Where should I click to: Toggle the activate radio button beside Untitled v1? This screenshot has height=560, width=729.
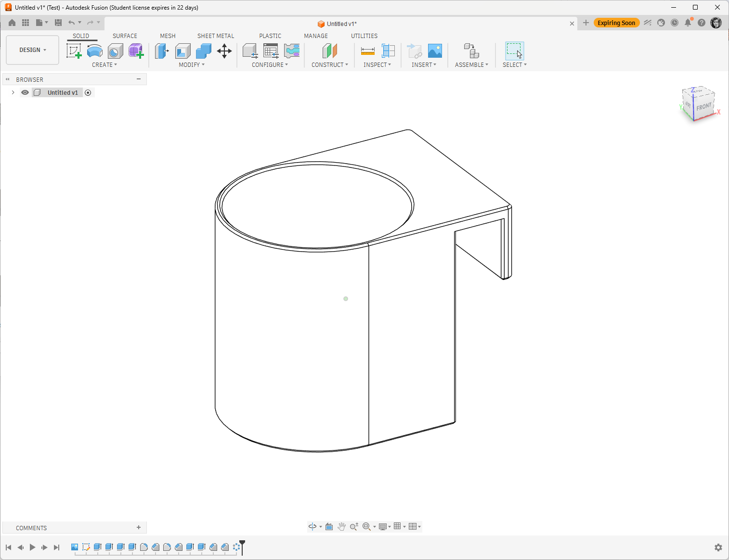pyautogui.click(x=88, y=92)
